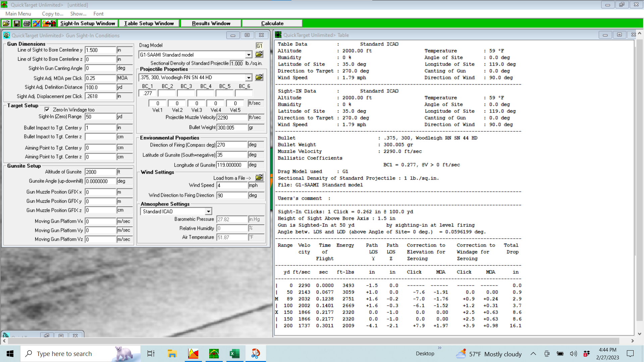
Task: Open the Windows Start menu
Action: tap(10, 354)
